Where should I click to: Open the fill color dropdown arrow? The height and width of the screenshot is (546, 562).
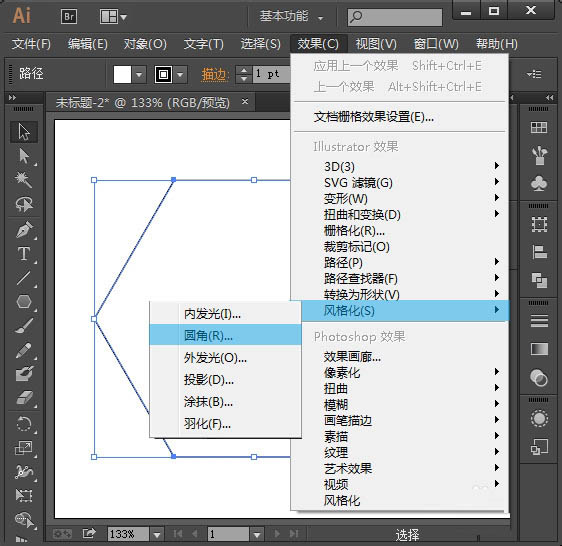(x=139, y=75)
